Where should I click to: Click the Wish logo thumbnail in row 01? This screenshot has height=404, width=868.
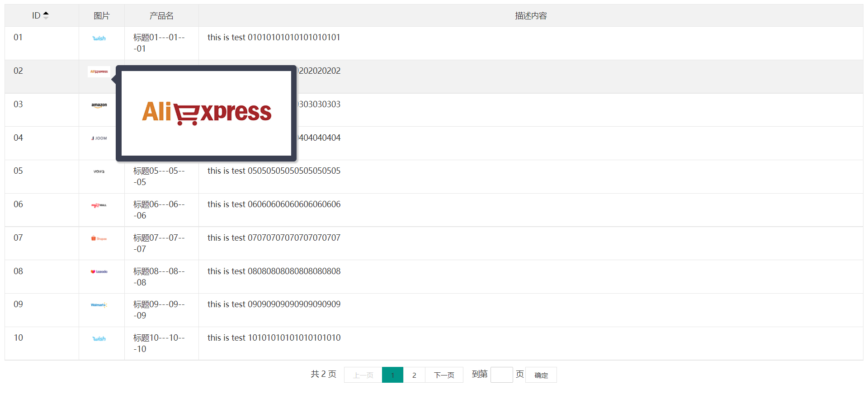(99, 38)
